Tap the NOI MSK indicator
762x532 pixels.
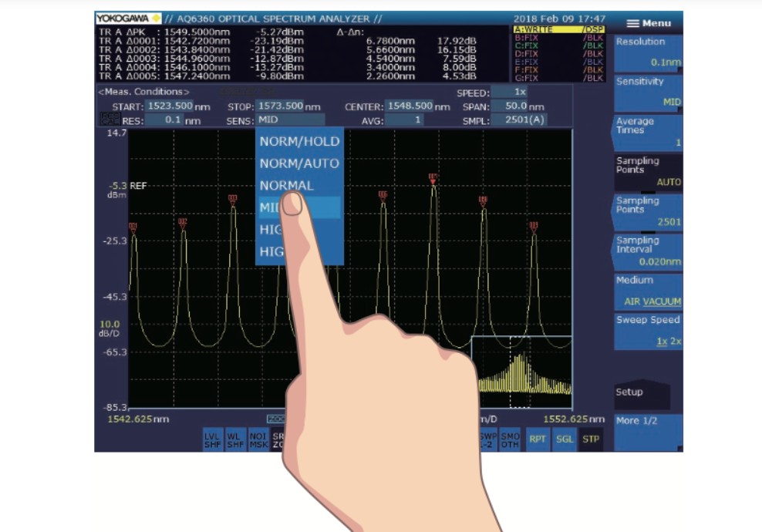point(258,440)
